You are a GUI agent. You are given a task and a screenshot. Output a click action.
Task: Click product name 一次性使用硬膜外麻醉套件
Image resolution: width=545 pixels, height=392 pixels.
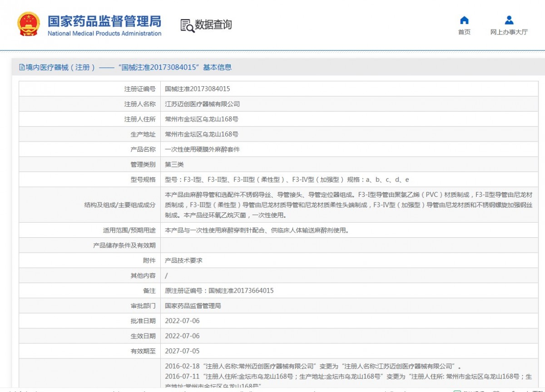point(202,149)
